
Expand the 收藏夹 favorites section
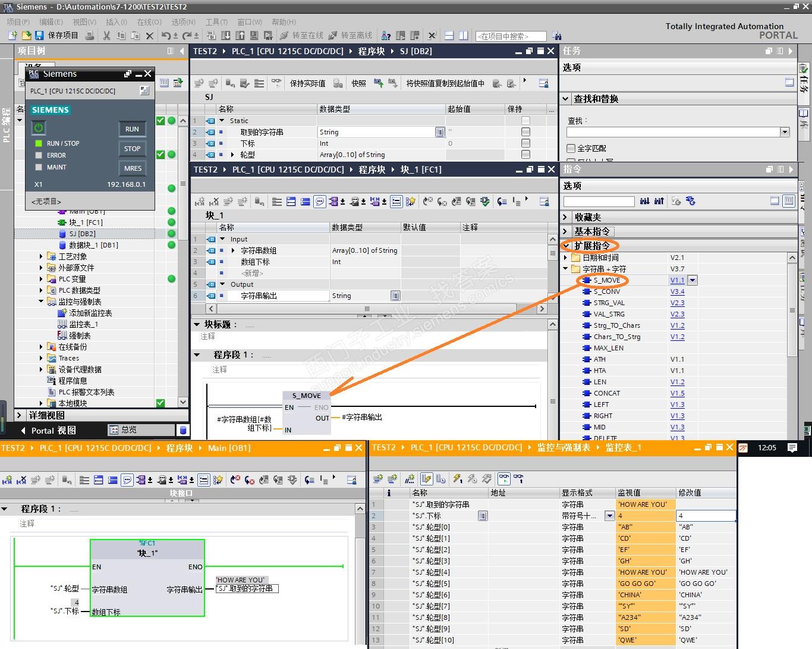565,217
